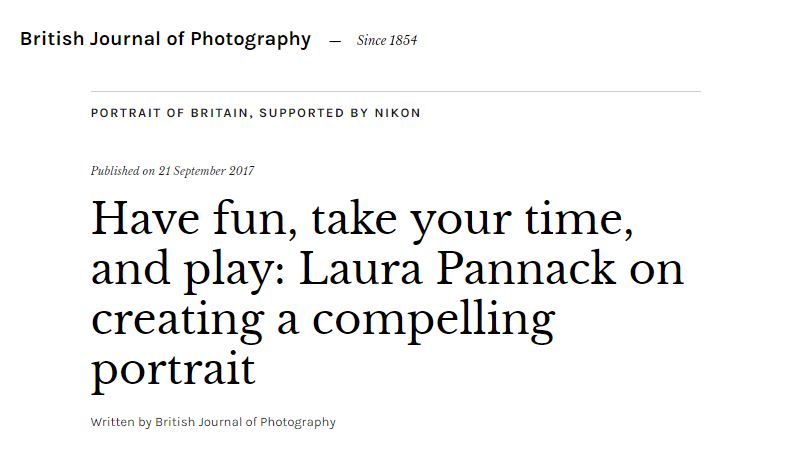Click the horizontal divider line above the category
The image size is (805, 449).
[x=395, y=91]
